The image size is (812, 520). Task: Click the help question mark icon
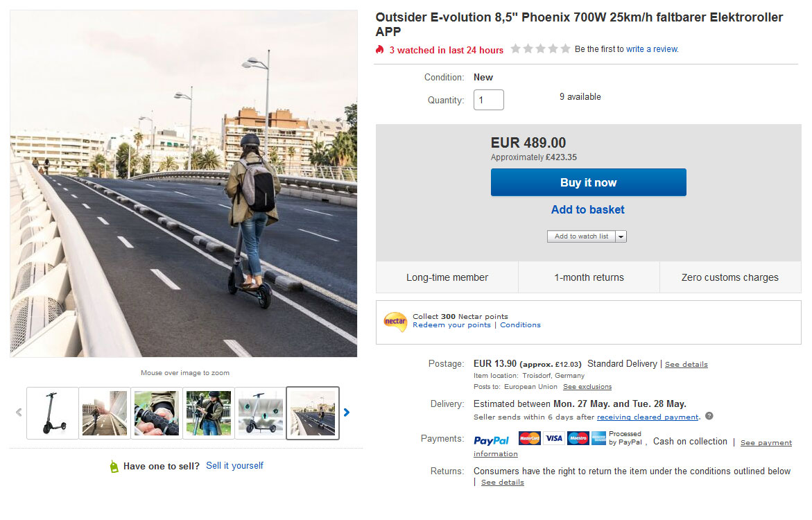click(x=709, y=417)
